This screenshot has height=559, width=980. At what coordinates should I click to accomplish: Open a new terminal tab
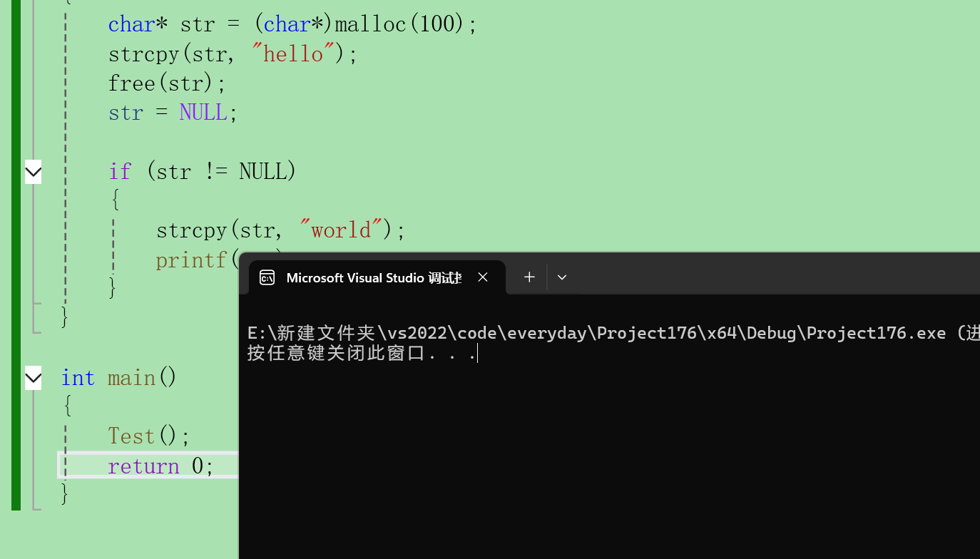point(529,277)
